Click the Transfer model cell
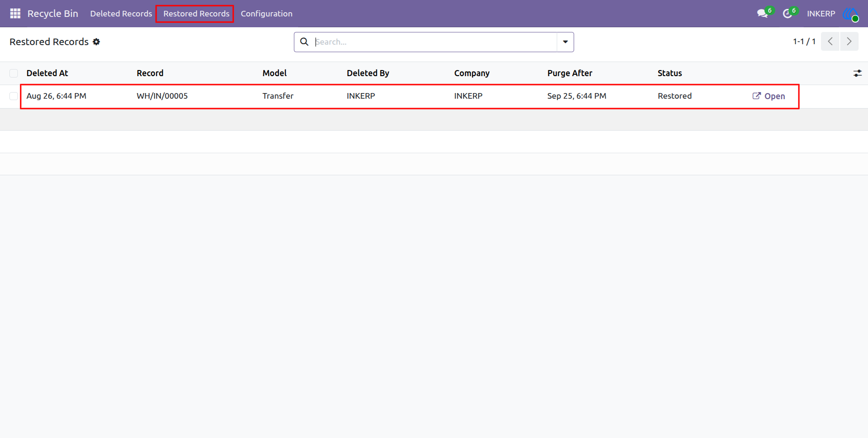The height and width of the screenshot is (438, 868). (278, 96)
